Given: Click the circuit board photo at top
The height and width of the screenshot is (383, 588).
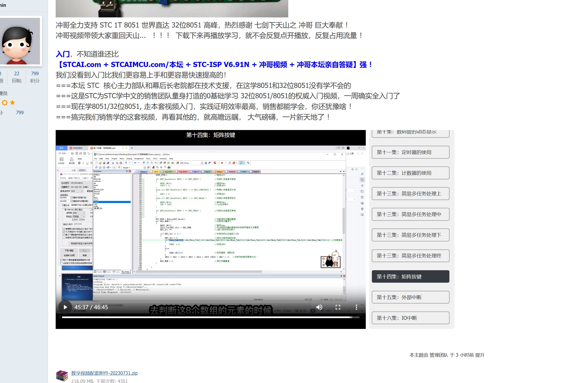Looking at the screenshot, I should [172, 9].
